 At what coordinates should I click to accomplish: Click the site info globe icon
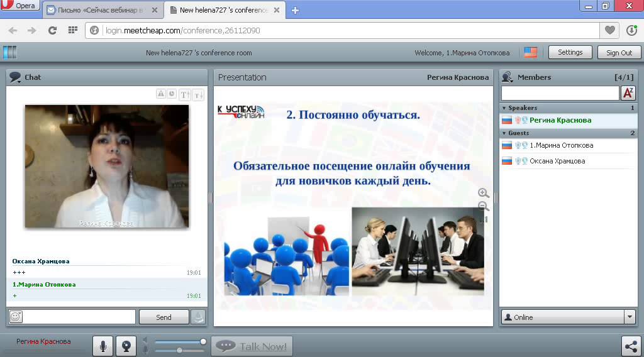tap(94, 30)
